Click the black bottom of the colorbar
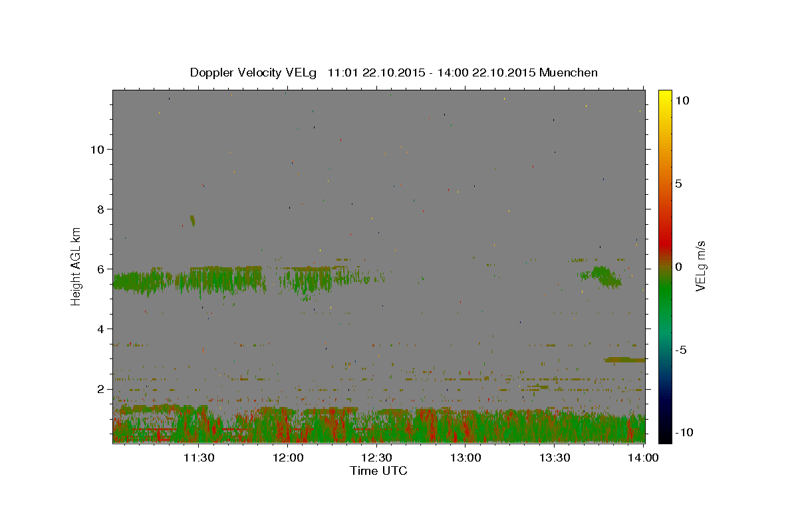 point(664,439)
